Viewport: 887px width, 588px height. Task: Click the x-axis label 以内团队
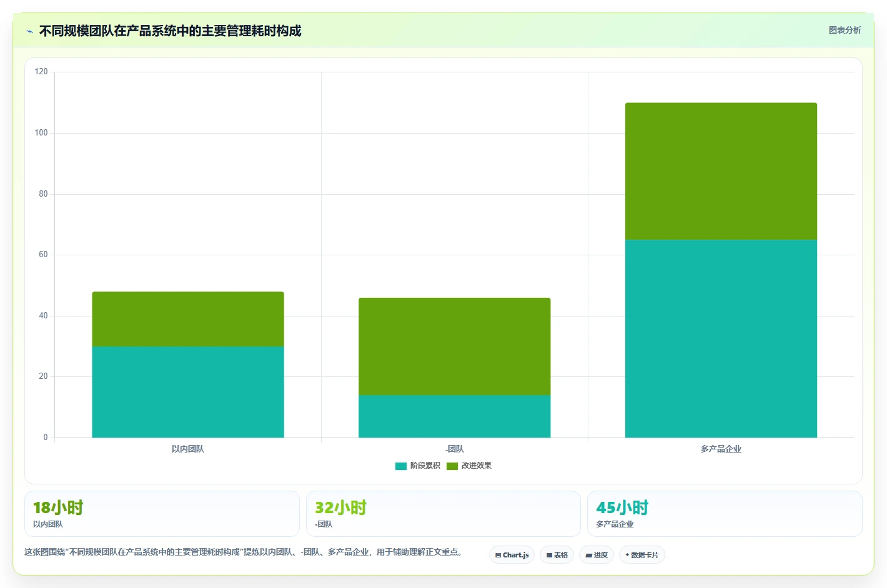[x=188, y=449]
